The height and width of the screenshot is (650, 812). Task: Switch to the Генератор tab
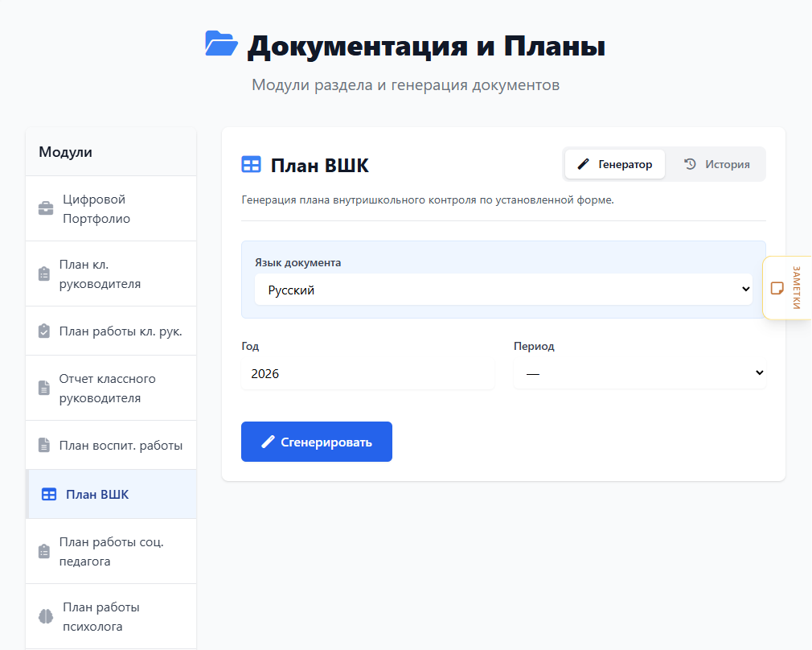click(x=615, y=164)
